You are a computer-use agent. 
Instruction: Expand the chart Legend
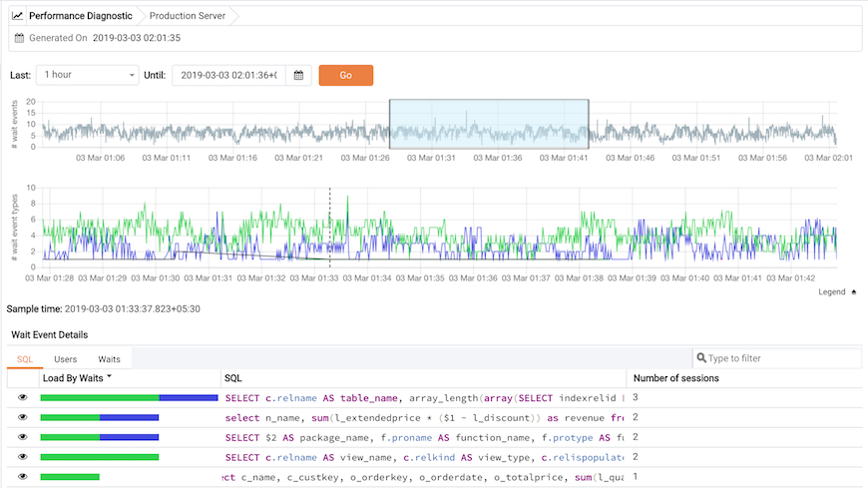[x=837, y=292]
